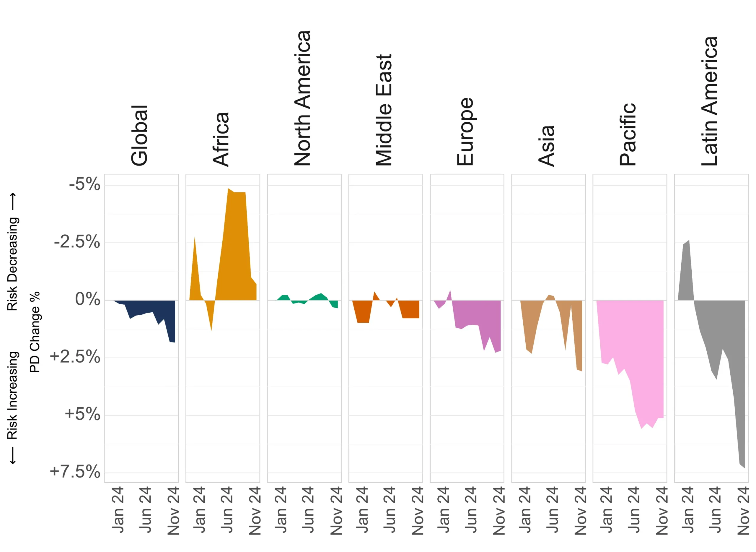756x552 pixels.
Task: Click the -5% y-axis label
Action: coord(84,184)
